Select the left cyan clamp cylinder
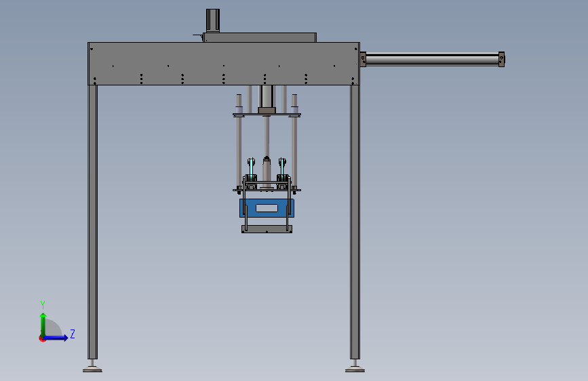 tap(251, 169)
